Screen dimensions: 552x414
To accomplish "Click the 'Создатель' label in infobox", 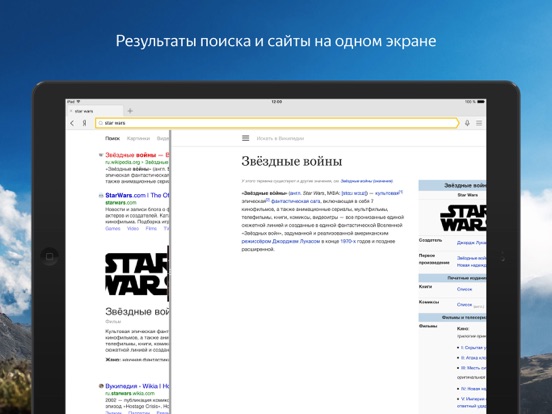I will coord(430,240).
